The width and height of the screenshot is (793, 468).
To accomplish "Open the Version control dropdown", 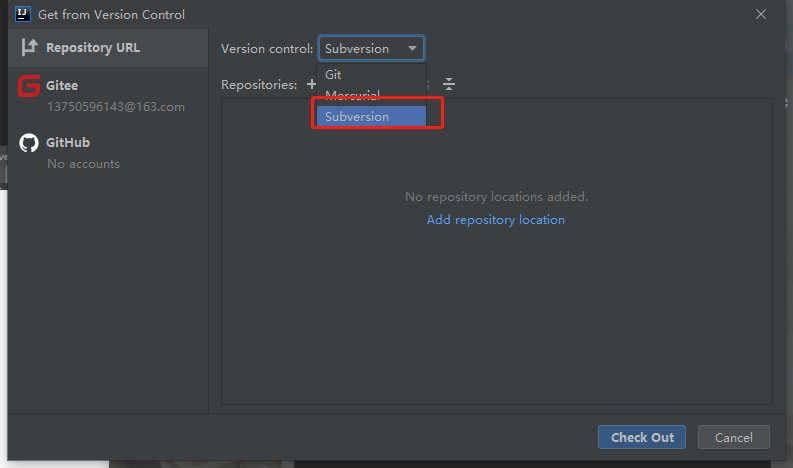I will 371,49.
